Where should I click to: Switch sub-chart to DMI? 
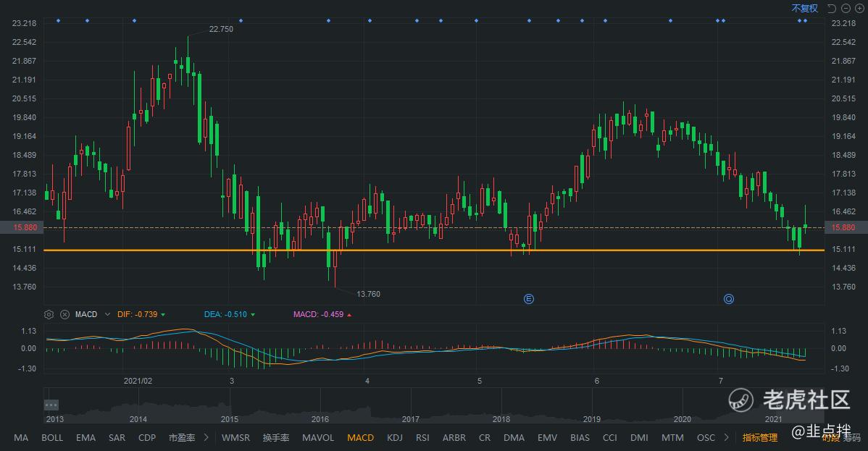(x=639, y=438)
